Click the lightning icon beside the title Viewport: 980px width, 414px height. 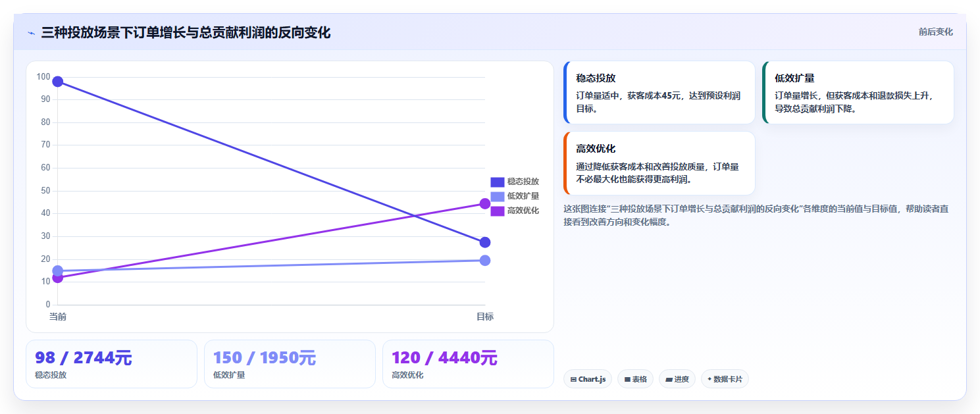click(31, 33)
